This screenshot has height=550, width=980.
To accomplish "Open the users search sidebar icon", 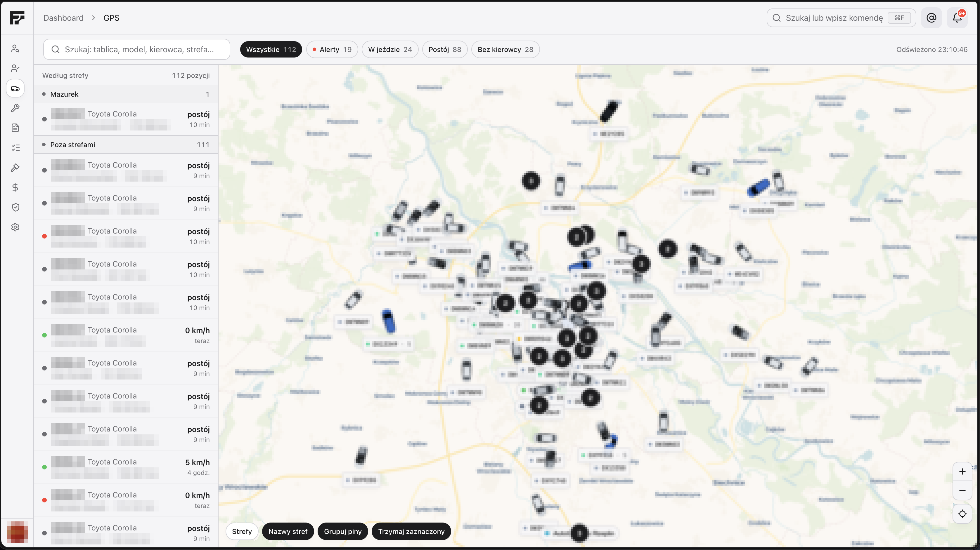I will 15,49.
